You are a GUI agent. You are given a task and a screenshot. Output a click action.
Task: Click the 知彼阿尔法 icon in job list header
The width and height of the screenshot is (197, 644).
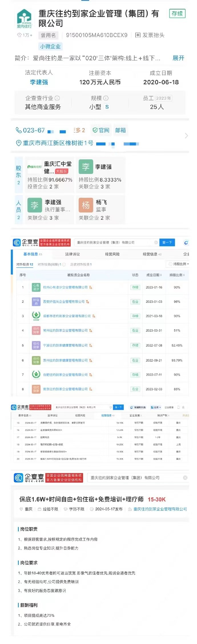[132, 407]
